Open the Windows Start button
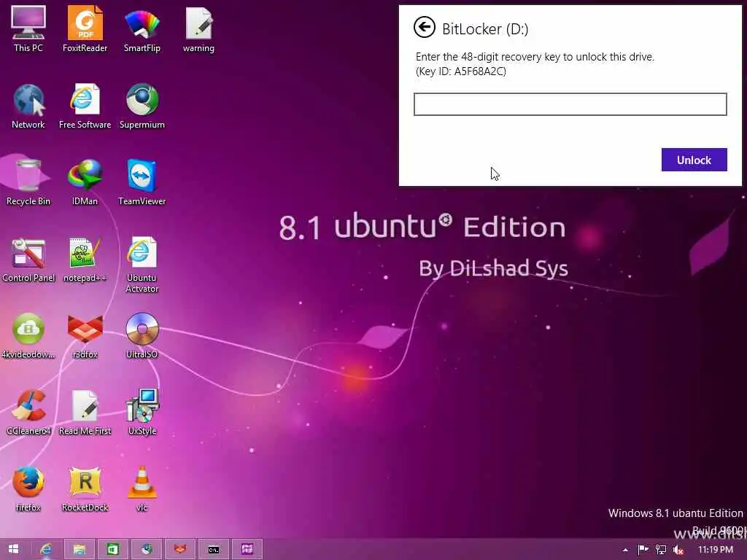This screenshot has height=560, width=747. click(x=13, y=549)
